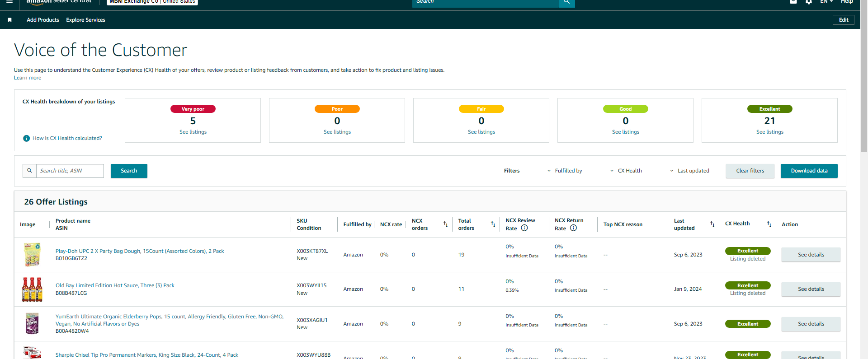Click the 0.39% NCX review rate value
The height and width of the screenshot is (359, 868).
point(512,290)
